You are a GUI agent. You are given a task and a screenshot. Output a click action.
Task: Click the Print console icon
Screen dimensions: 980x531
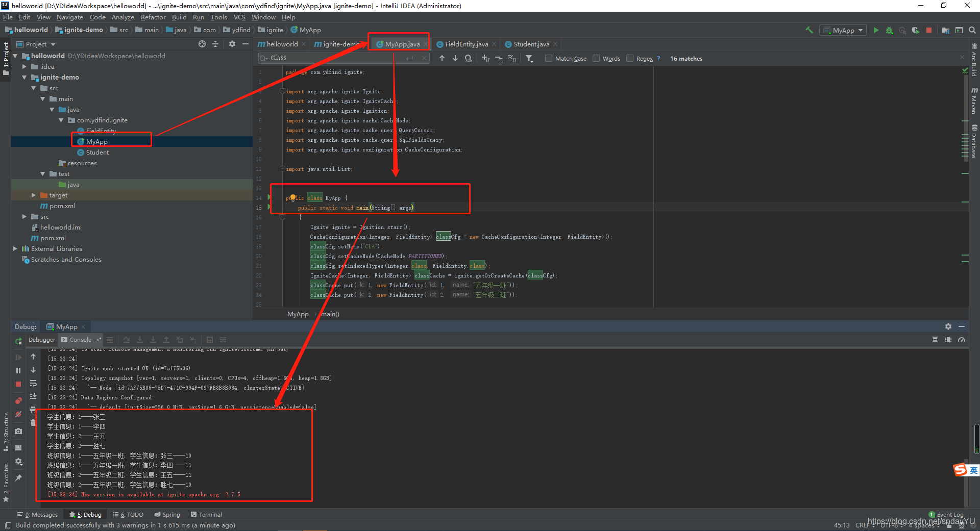point(33,410)
